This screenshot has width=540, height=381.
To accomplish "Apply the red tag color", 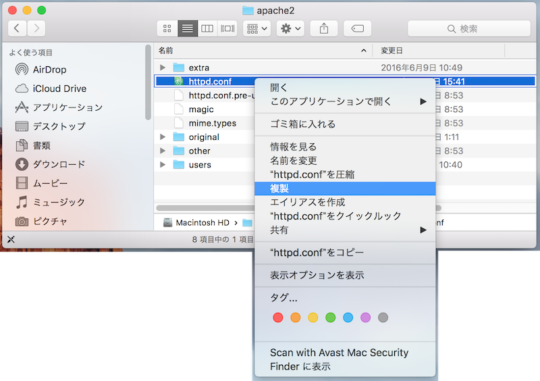I will click(278, 317).
